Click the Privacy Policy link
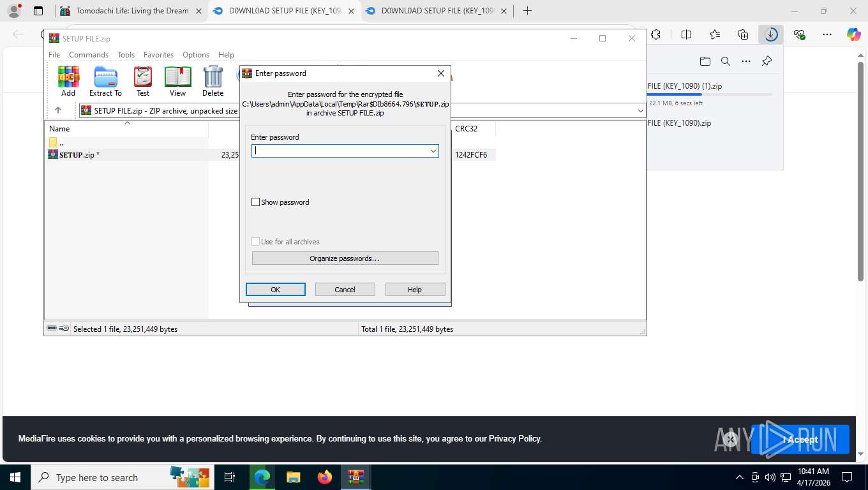The height and width of the screenshot is (490, 868). 514,439
